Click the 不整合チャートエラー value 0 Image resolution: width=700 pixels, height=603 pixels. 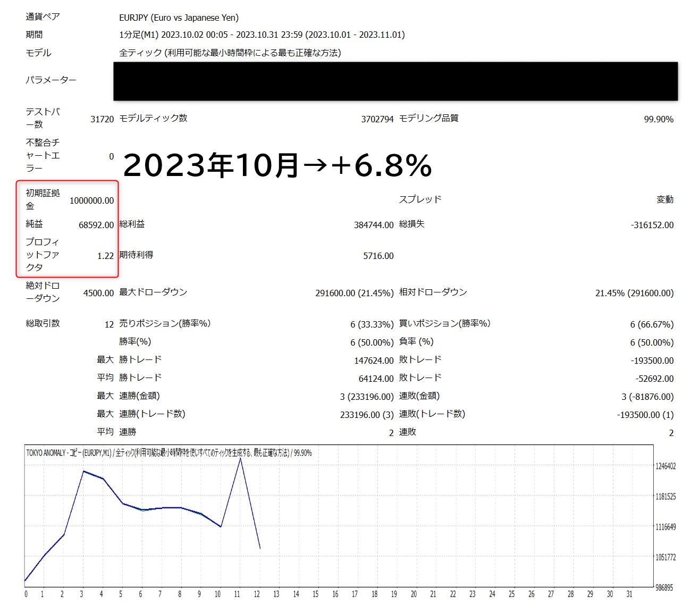[111, 156]
